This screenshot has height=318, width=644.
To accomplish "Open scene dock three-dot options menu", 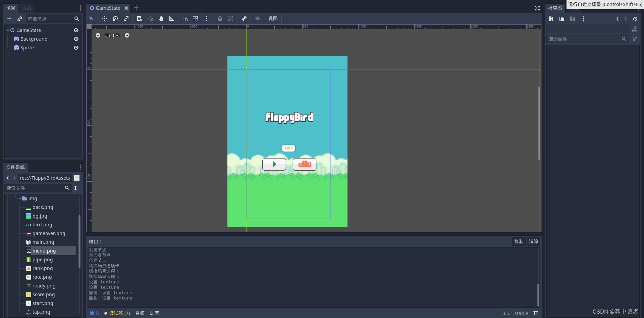I will tap(80, 8).
